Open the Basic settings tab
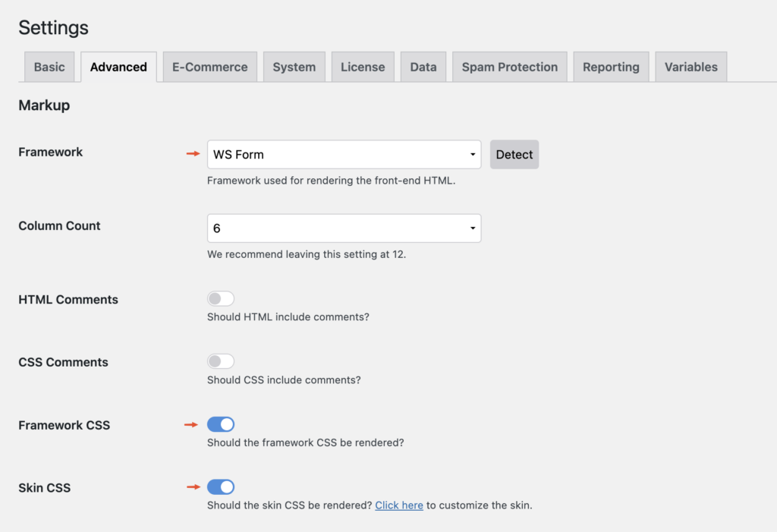Viewport: 777px width, 532px height. point(49,67)
